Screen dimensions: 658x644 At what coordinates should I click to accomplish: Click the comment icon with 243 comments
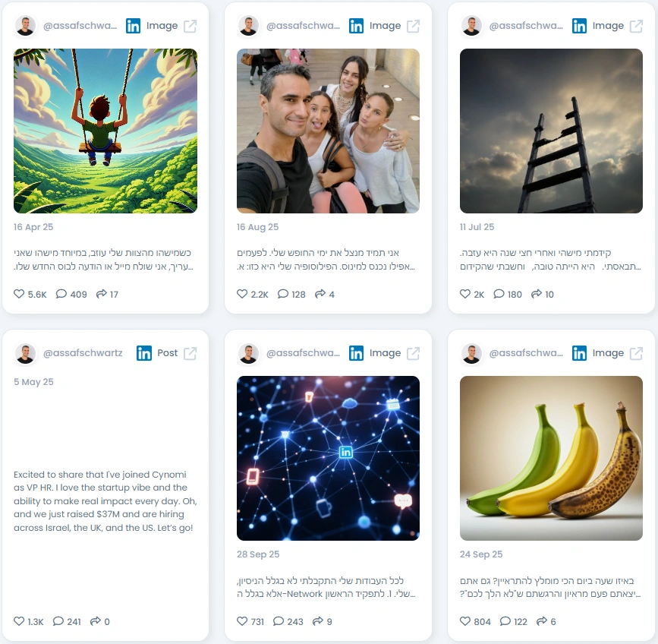[279, 621]
